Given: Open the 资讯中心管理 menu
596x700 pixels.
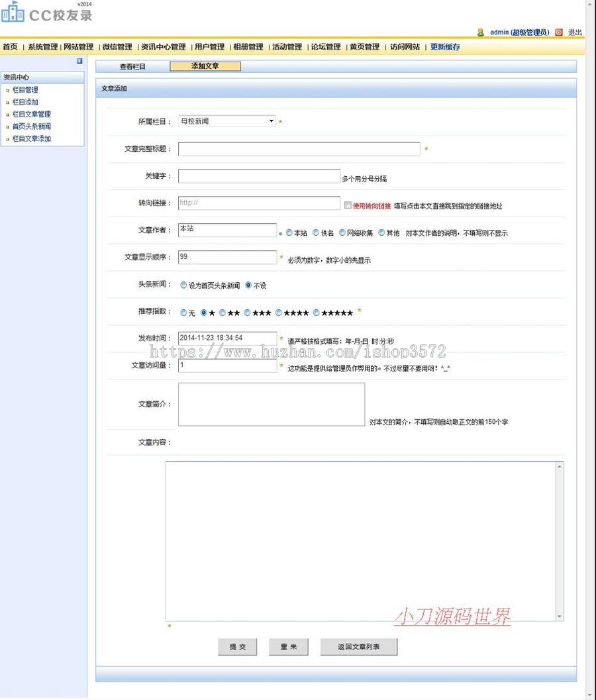Looking at the screenshot, I should tap(163, 47).
